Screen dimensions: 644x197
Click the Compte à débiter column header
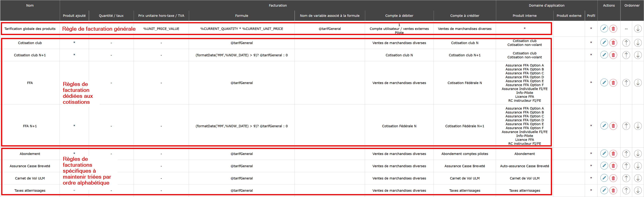pyautogui.click(x=399, y=15)
